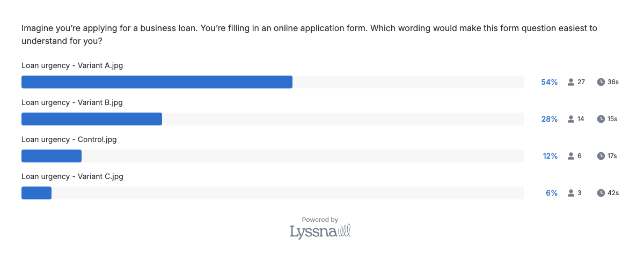Open Loan urgency - Control.jpg label

tap(69, 139)
